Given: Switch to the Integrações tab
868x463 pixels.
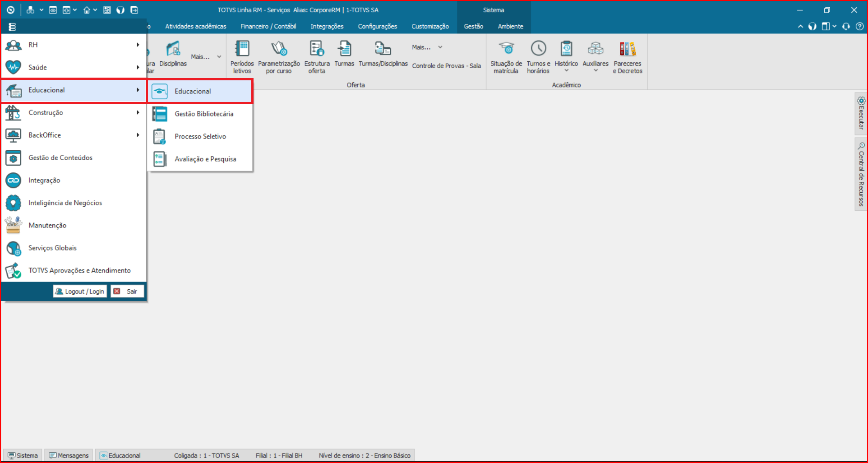Looking at the screenshot, I should click(327, 26).
